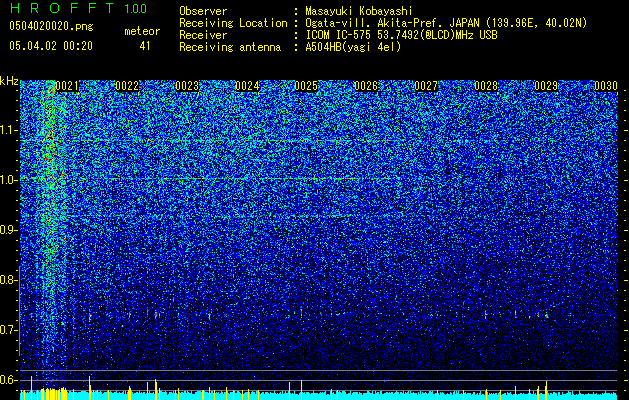Screen dimensions: 629x400
Task: Click the antenna value A504HB(yagi 4el)
Action: (353, 47)
